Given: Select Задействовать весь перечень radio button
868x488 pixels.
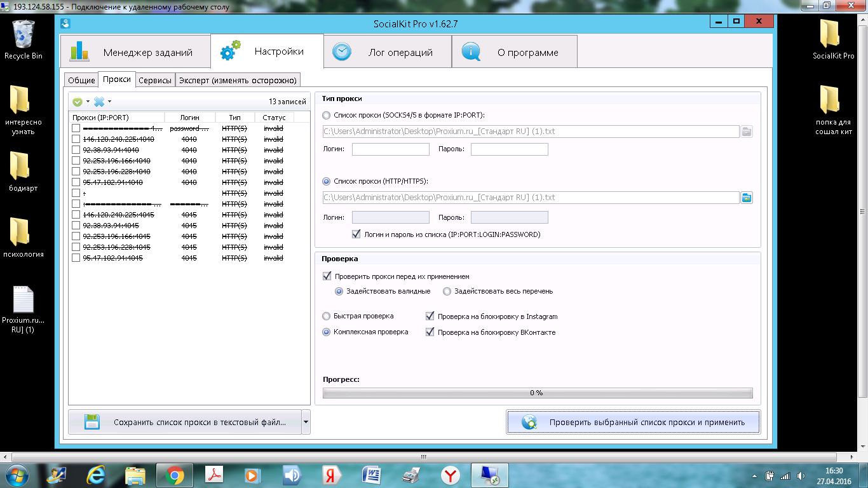Looking at the screenshot, I should 447,291.
